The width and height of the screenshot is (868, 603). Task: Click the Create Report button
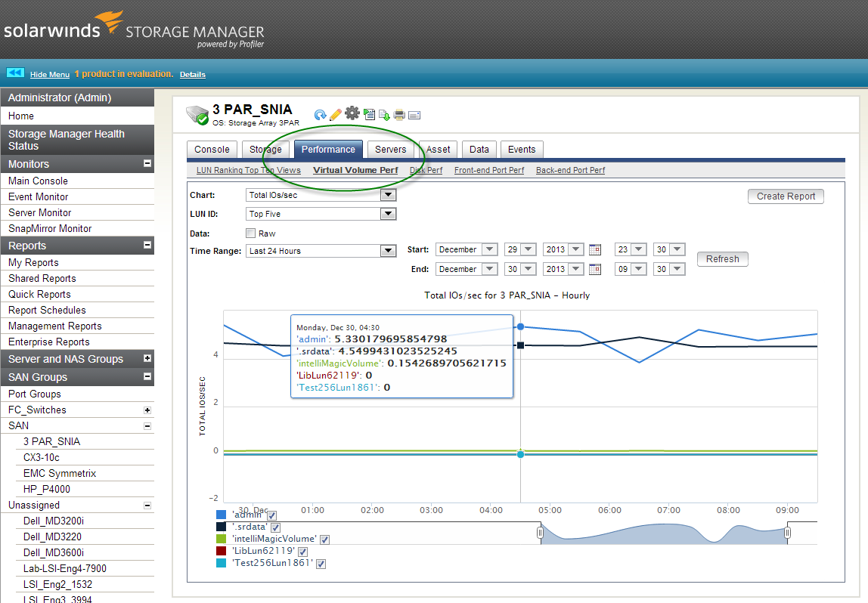(x=786, y=196)
